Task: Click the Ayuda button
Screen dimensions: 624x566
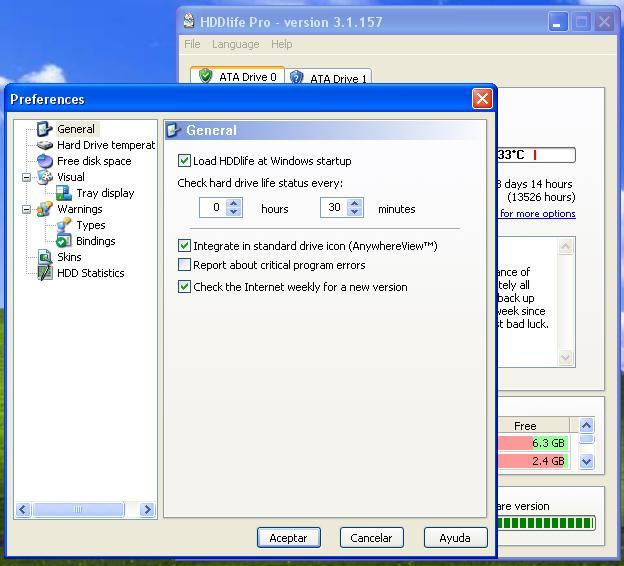Action: click(455, 538)
